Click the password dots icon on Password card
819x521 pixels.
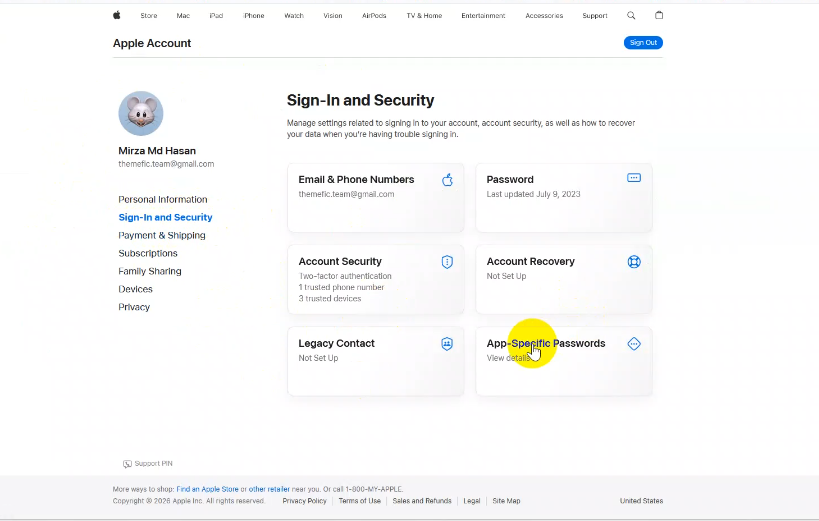click(633, 178)
